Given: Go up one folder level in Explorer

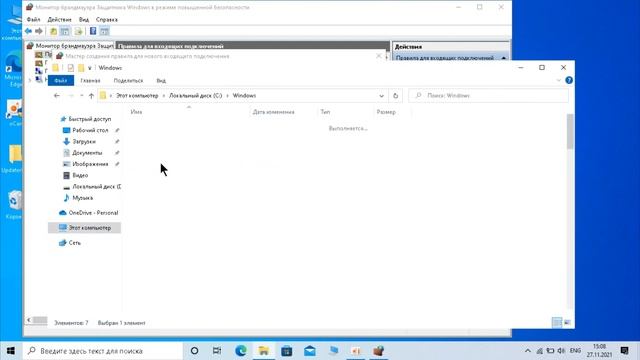Looking at the screenshot, I should [91, 96].
